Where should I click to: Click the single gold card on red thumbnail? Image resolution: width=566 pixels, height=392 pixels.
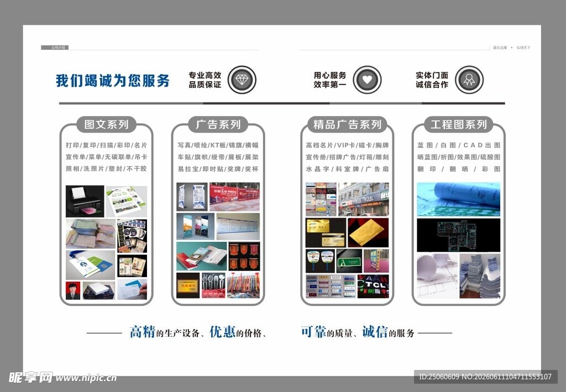[368, 232]
